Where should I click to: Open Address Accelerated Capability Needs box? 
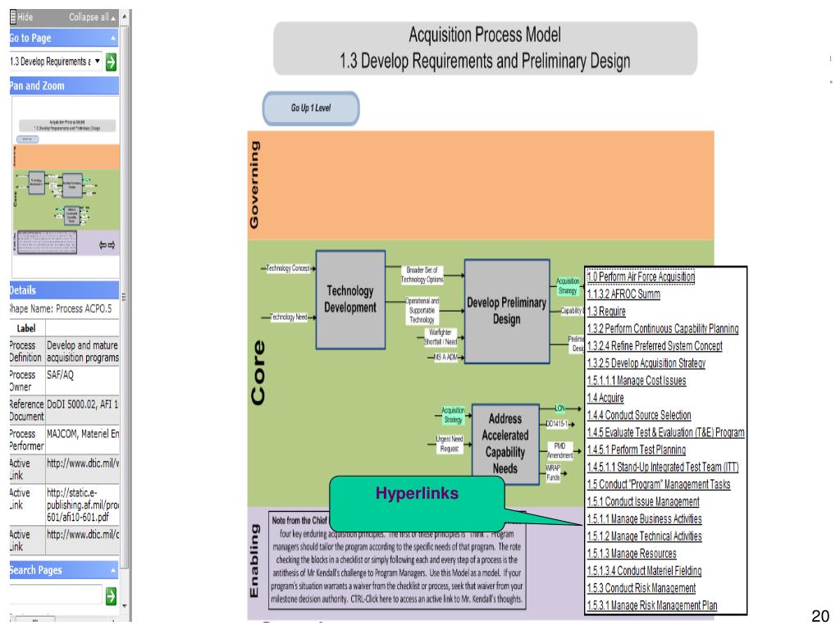(x=505, y=444)
